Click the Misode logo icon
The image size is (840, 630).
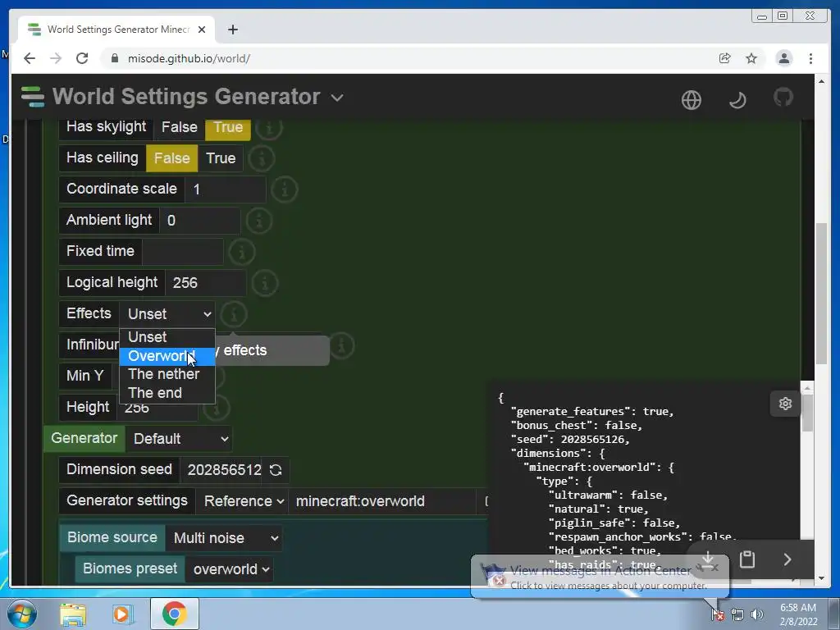point(33,97)
